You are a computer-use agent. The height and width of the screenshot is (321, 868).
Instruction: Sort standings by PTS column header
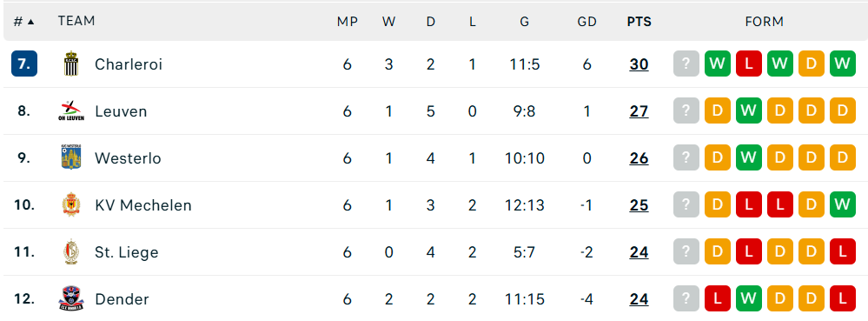coord(639,22)
